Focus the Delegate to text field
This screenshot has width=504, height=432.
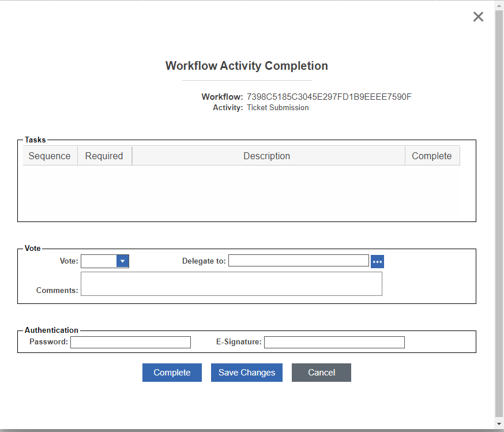click(x=298, y=261)
